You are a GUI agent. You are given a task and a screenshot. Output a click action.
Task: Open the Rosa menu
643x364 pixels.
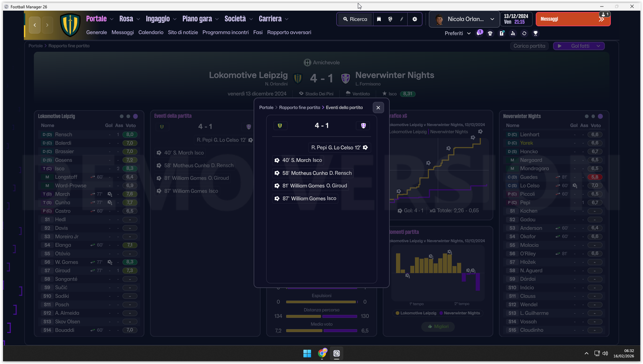[x=126, y=19]
